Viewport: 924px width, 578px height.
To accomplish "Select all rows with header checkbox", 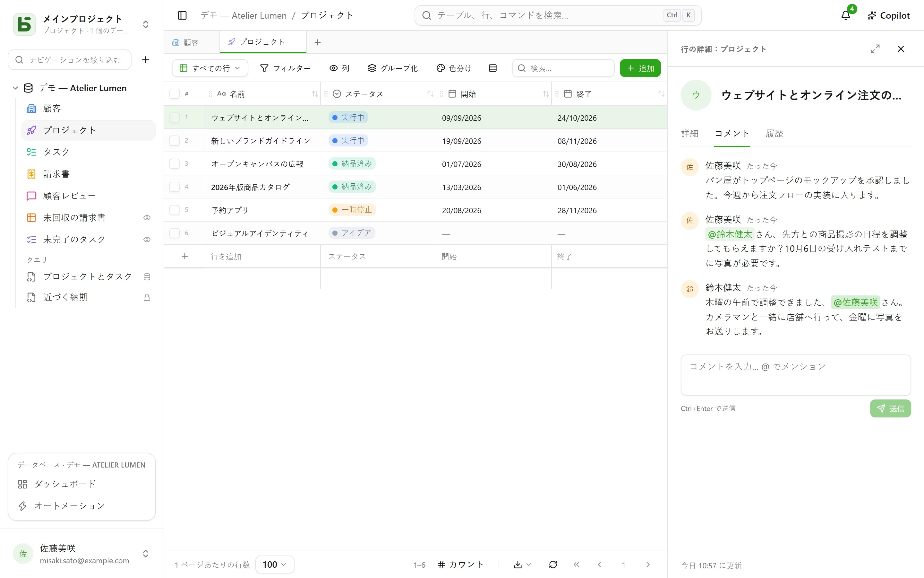I will click(175, 94).
